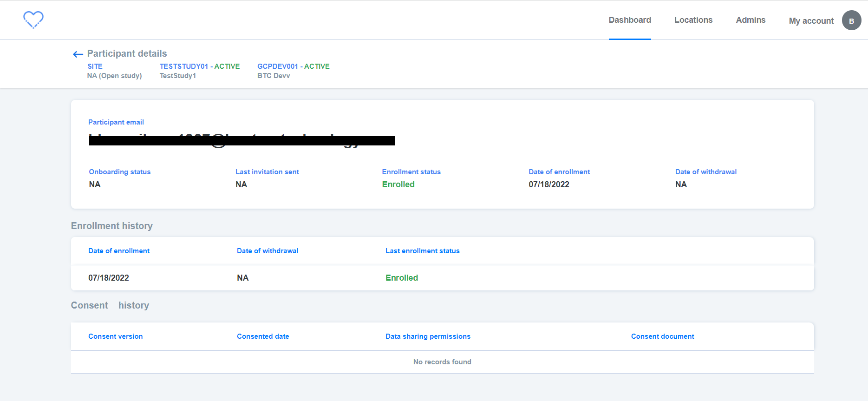Image resolution: width=868 pixels, height=401 pixels.
Task: Open the user avatar B icon
Action: click(x=851, y=20)
